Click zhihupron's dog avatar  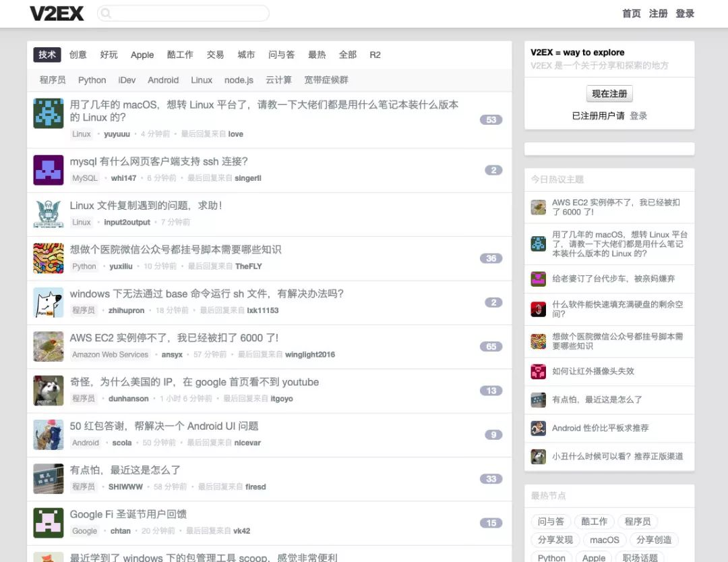(49, 303)
